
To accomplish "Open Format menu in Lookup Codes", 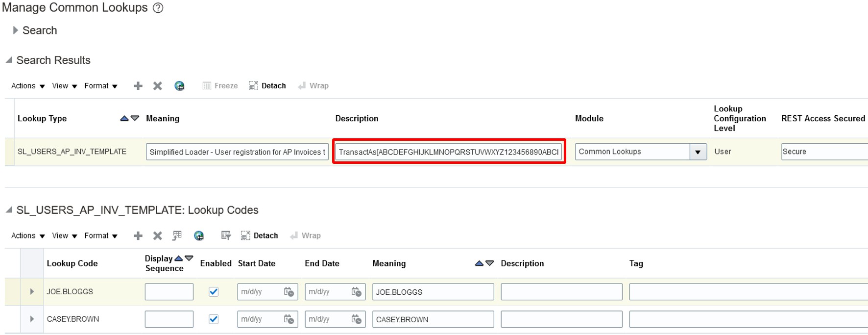I will tap(101, 236).
